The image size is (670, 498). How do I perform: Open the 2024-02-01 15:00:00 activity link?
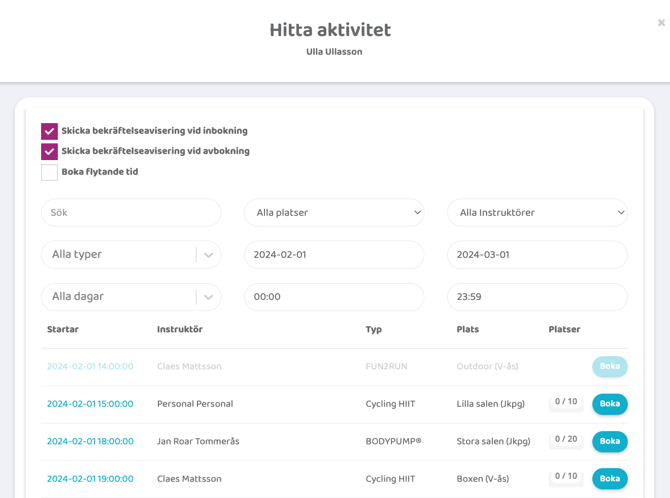coord(90,404)
